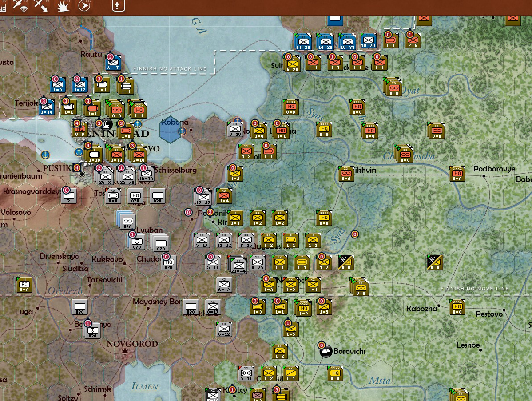
Task: Select the Soviet HQ 0=0 near Pestovo
Action: (x=457, y=307)
